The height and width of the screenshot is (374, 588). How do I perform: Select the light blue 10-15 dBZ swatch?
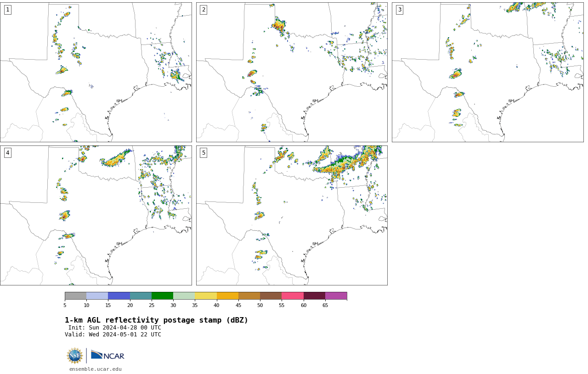(97, 296)
